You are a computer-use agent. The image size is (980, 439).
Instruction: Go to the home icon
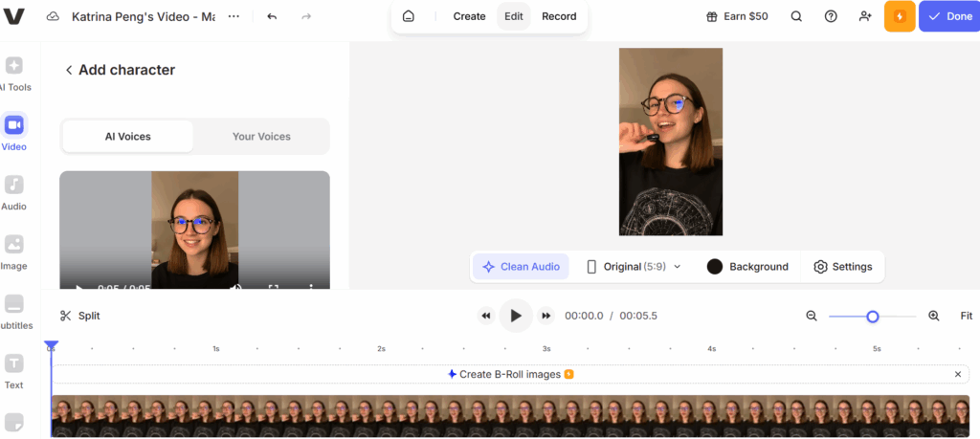point(408,17)
